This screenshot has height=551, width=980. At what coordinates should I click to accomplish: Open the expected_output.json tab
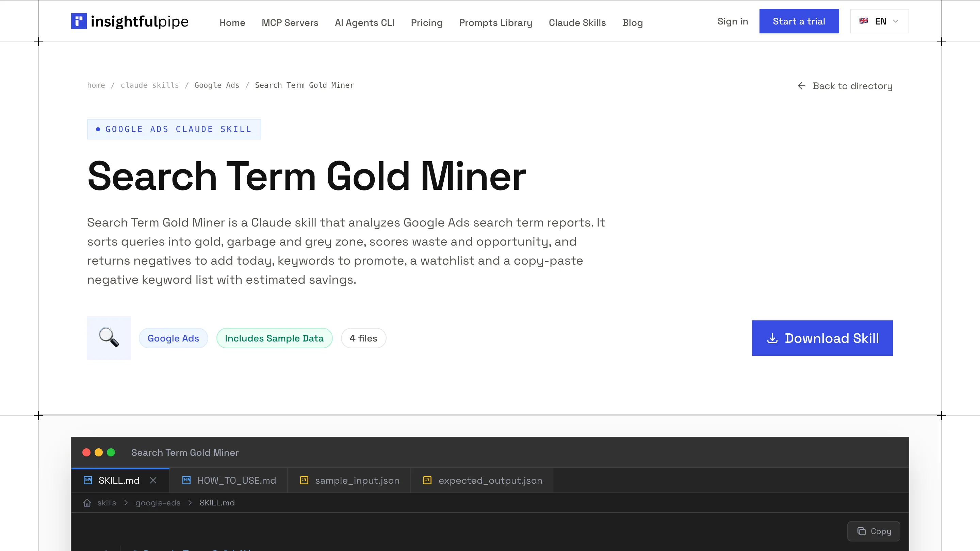pos(483,480)
